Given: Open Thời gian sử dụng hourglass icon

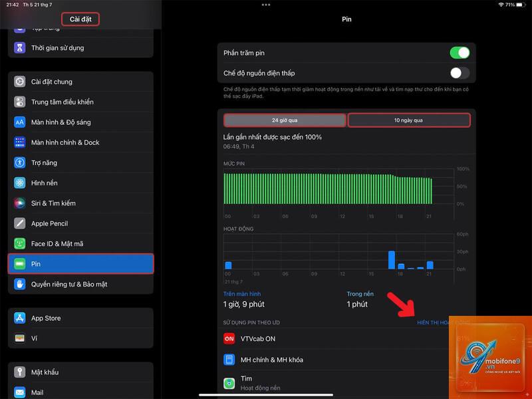Looking at the screenshot, I should (x=20, y=48).
